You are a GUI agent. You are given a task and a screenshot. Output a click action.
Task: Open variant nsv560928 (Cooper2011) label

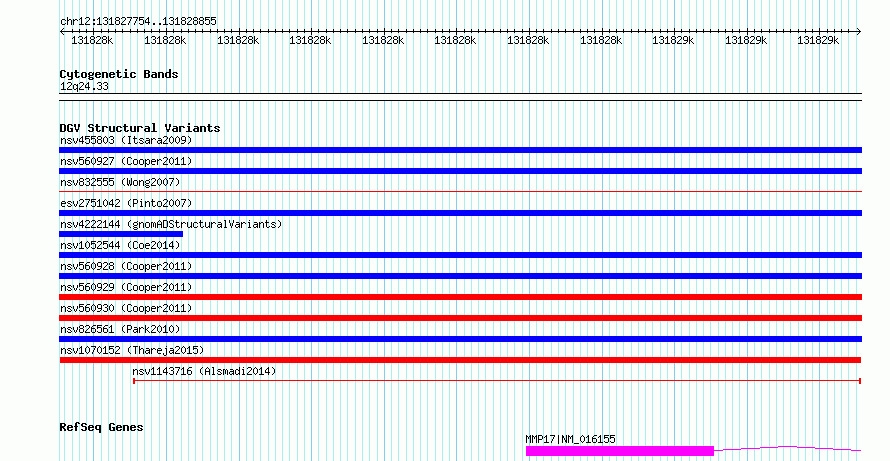(126, 266)
